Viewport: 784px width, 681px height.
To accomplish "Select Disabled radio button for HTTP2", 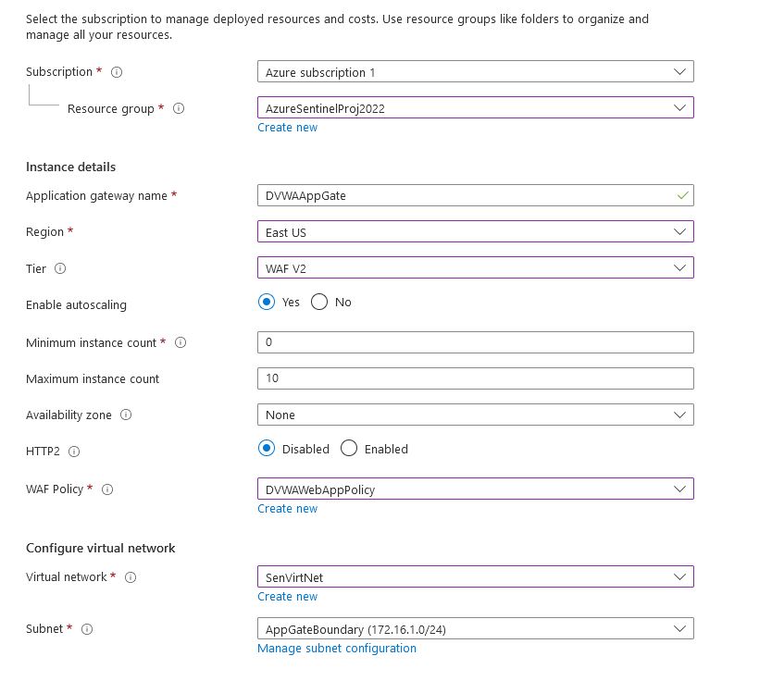I will pyautogui.click(x=268, y=449).
